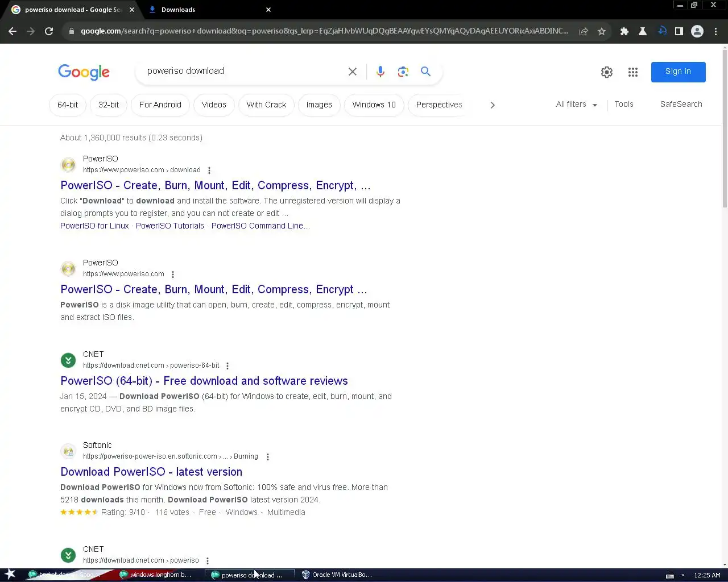Open options for the www.poweriso.com result
728x582 pixels.
click(173, 275)
